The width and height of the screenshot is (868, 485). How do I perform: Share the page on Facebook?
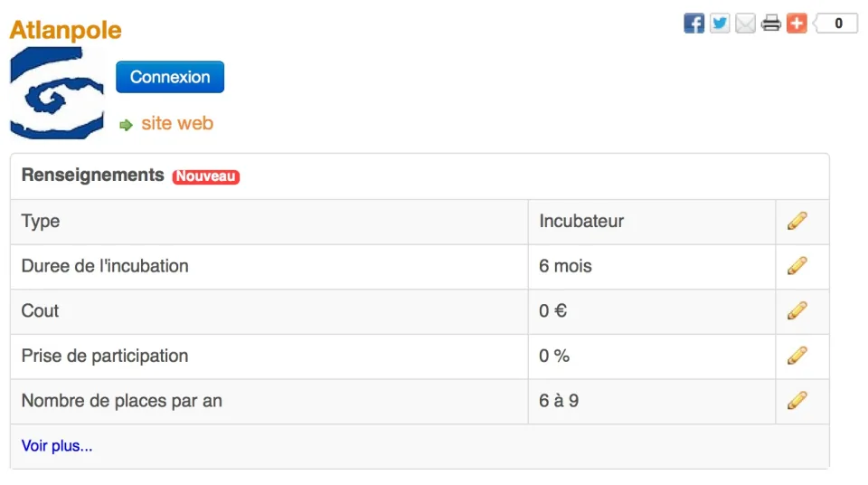click(x=693, y=24)
